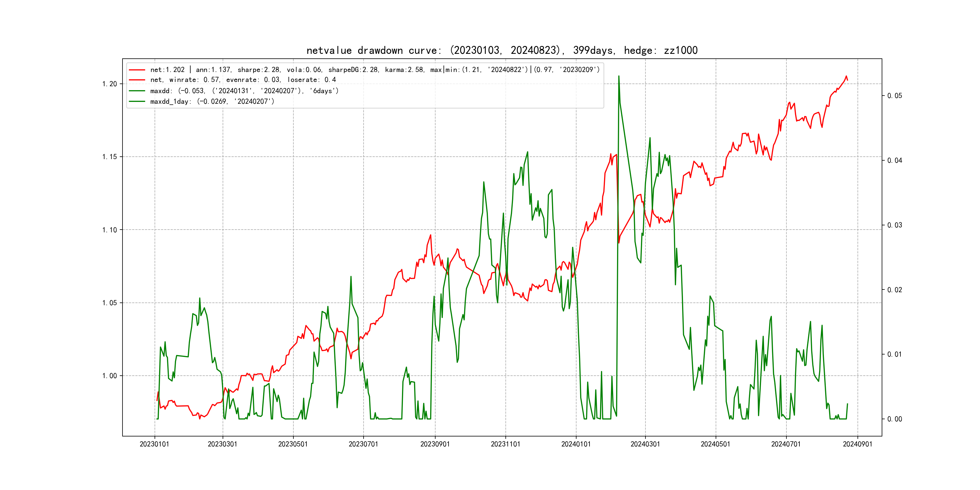Click the 20230501 x-axis date label
This screenshot has width=980, height=490.
[x=293, y=444]
